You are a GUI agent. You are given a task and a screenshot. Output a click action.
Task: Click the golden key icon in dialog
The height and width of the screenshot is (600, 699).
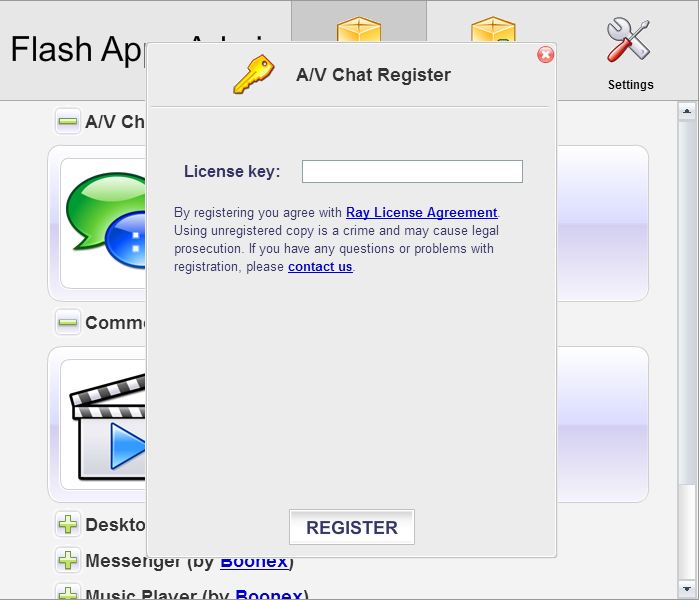pos(253,75)
